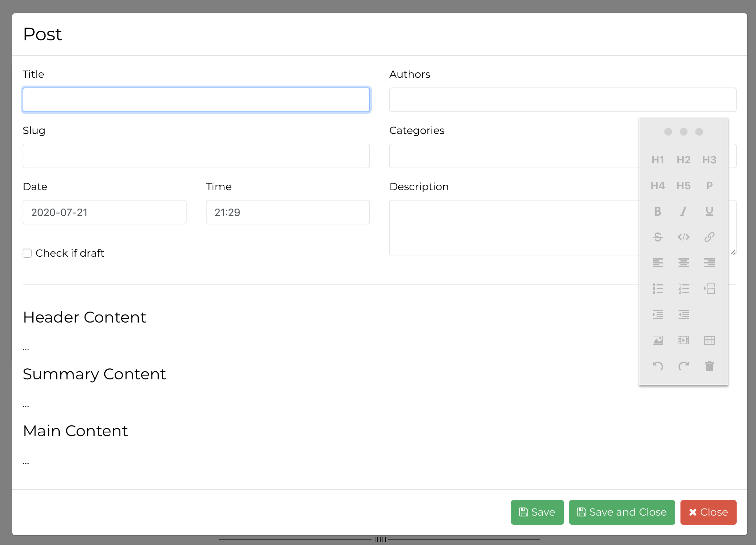756x545 pixels.
Task: Apply H3 heading format
Action: [x=709, y=160]
